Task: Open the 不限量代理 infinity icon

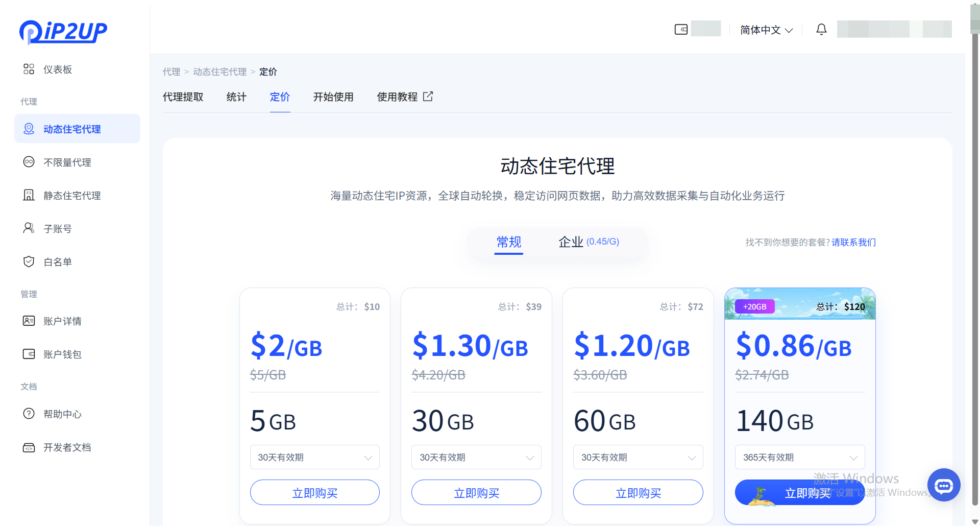Action: pos(29,162)
